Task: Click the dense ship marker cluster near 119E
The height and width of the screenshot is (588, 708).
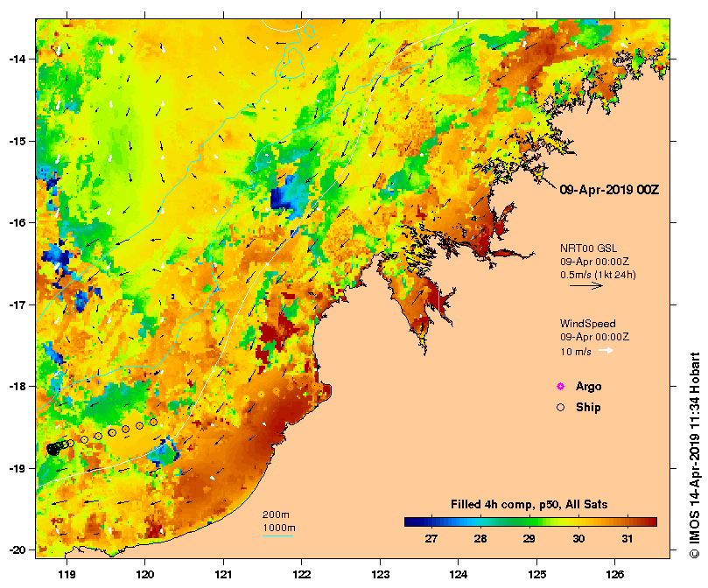Action: [x=54, y=449]
